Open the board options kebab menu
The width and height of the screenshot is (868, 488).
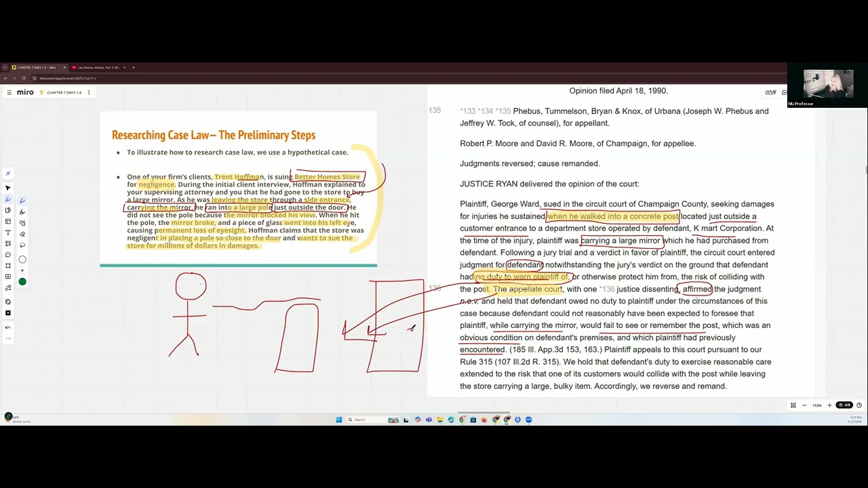point(89,92)
